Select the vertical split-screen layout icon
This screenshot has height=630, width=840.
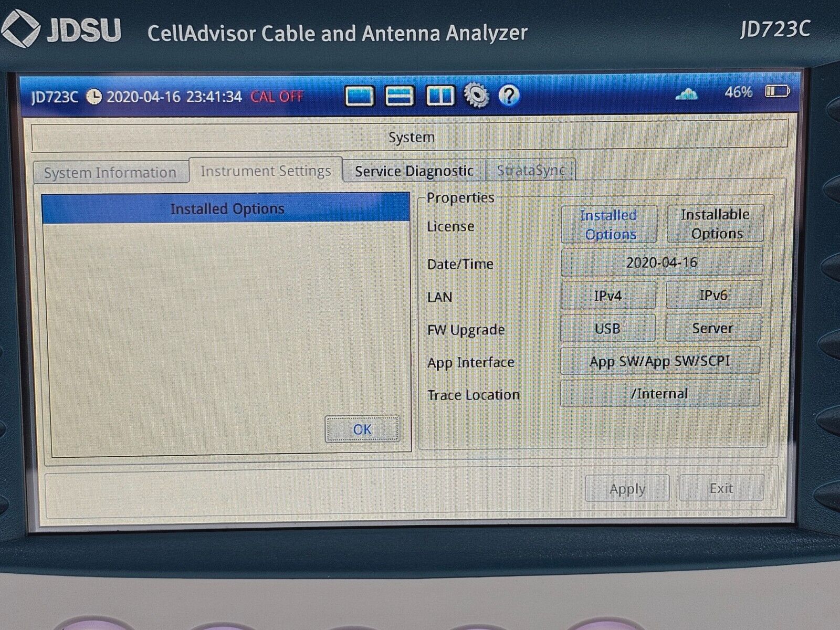coord(440,96)
